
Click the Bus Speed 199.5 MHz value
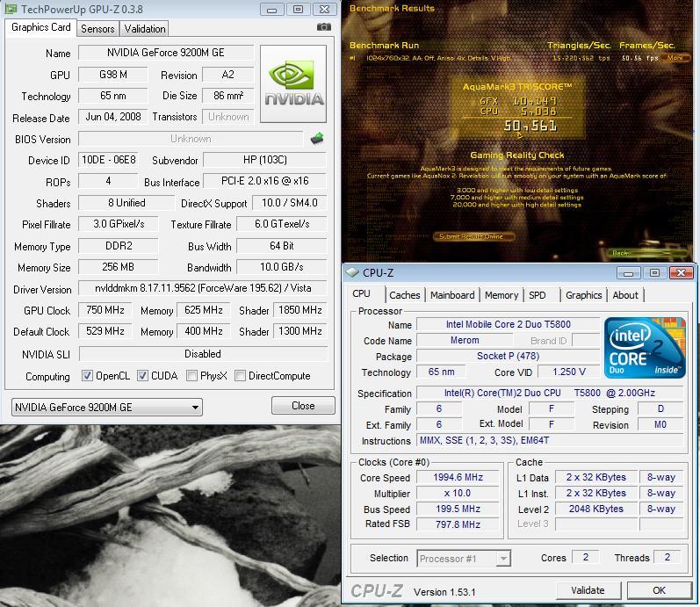pyautogui.click(x=458, y=509)
